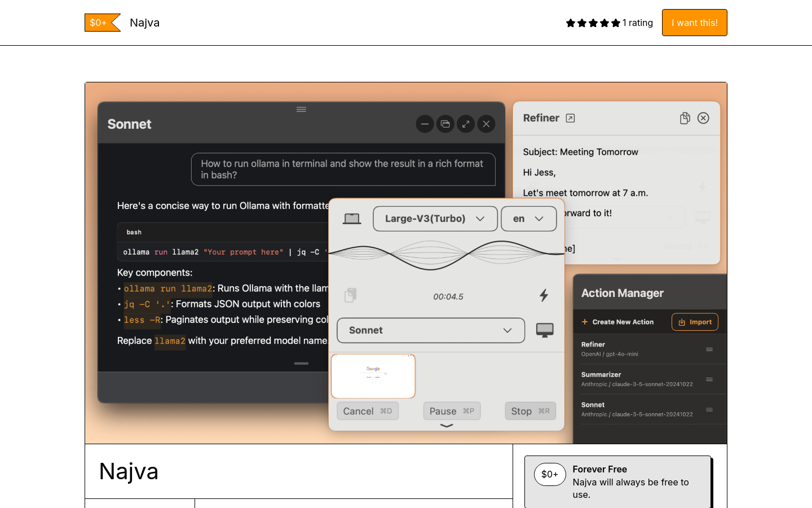Open the 'en' language dropdown

pyautogui.click(x=528, y=218)
